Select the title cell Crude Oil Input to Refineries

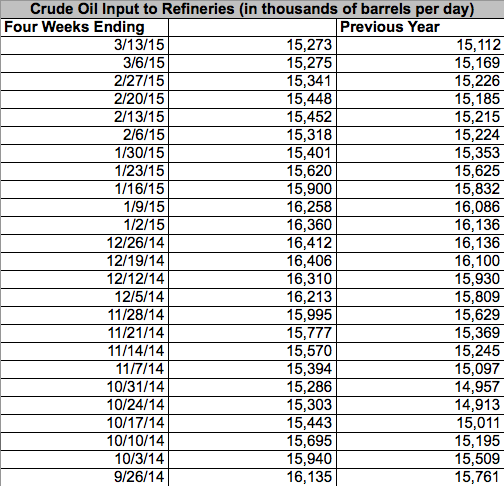pyautogui.click(x=252, y=9)
